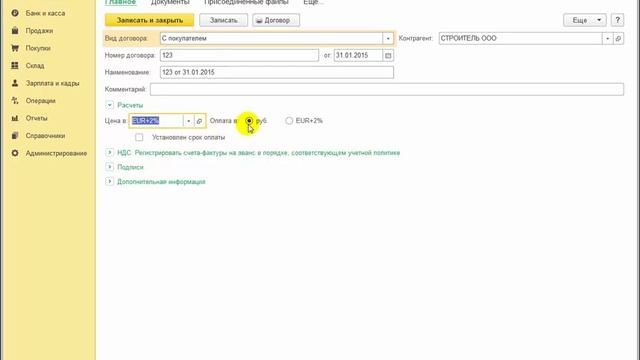Viewport: 640px width, 360px height.
Task: Open the Банк и касса section
Action: tap(45, 13)
